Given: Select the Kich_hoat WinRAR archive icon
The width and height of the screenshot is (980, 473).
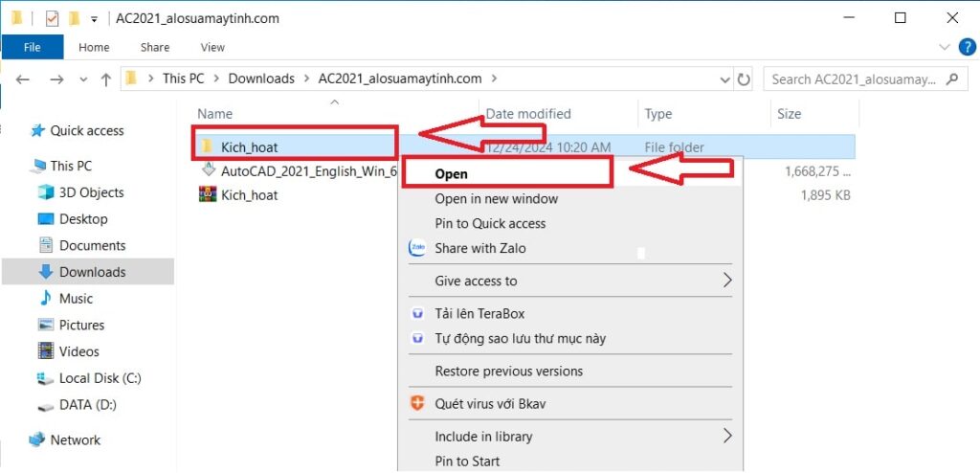Looking at the screenshot, I should pos(207,194).
